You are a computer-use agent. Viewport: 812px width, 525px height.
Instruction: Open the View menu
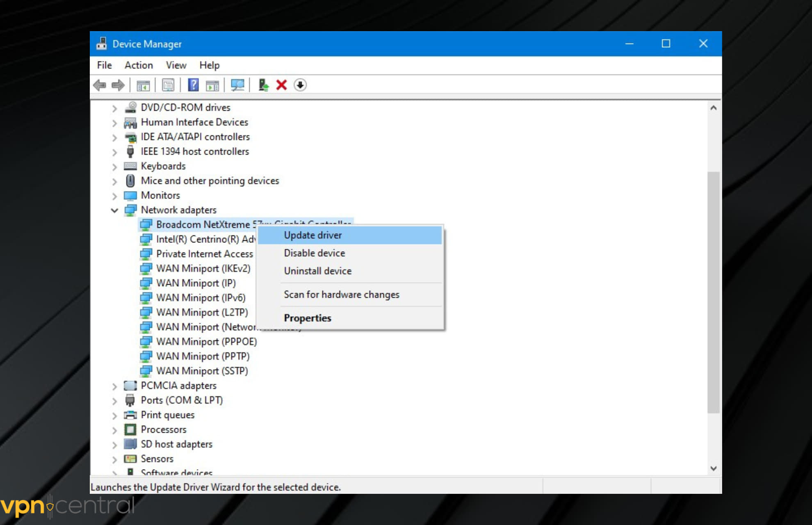coord(176,65)
